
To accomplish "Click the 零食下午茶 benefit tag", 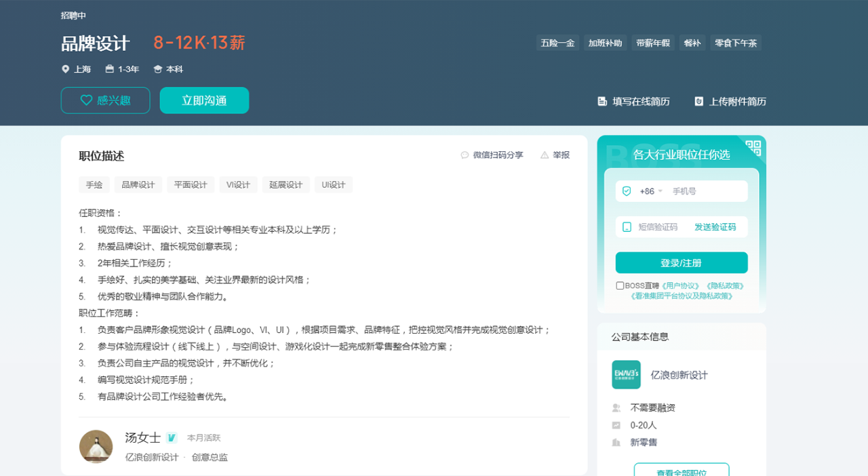I will (x=736, y=43).
